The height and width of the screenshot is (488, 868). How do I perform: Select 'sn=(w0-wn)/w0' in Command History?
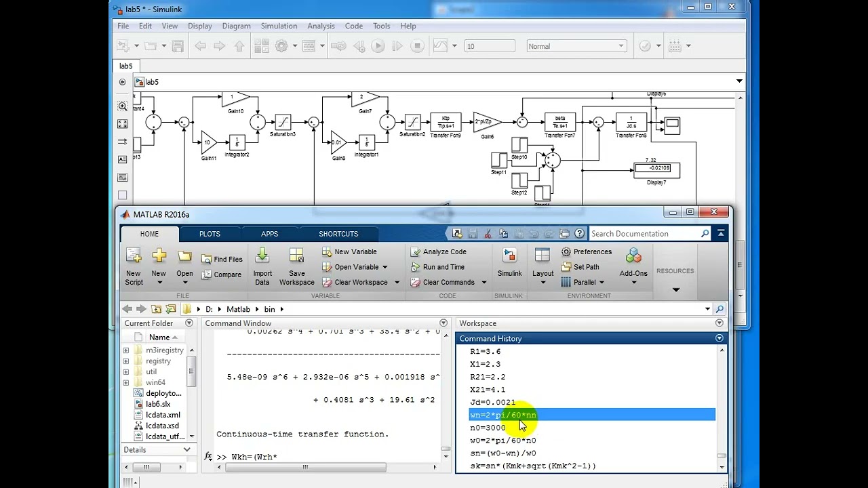[502, 453]
